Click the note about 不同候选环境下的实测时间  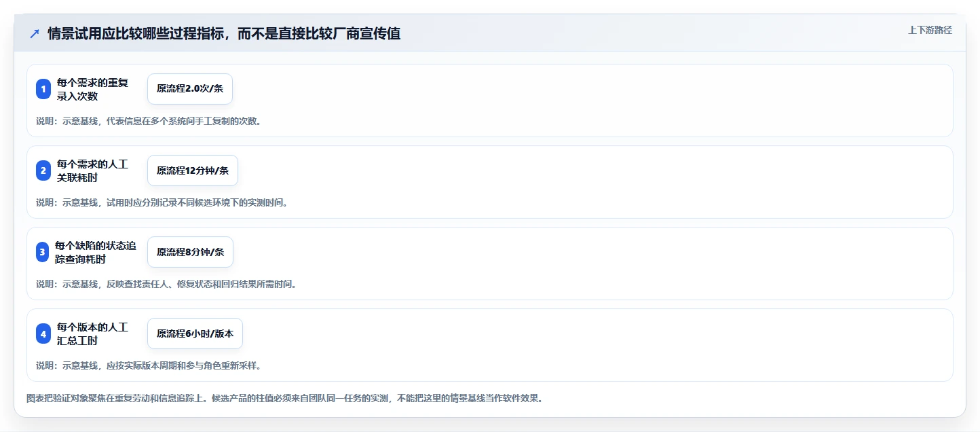tap(162, 202)
